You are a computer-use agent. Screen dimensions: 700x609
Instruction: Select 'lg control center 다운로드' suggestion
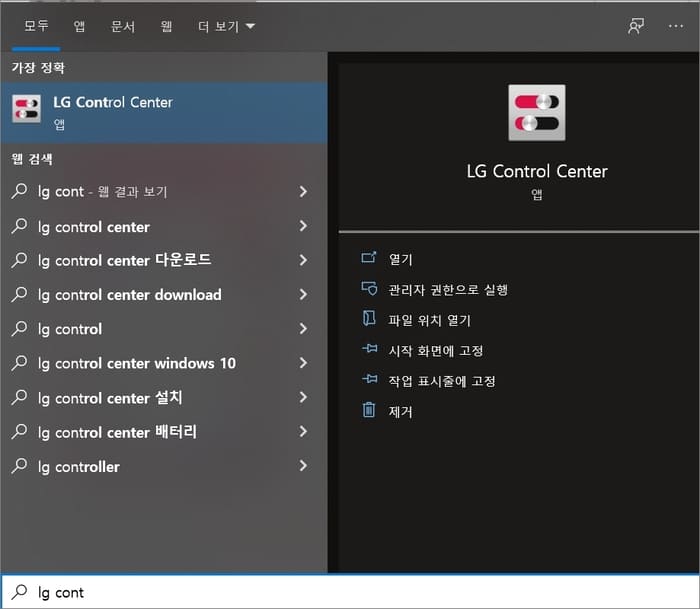pyautogui.click(x=125, y=260)
